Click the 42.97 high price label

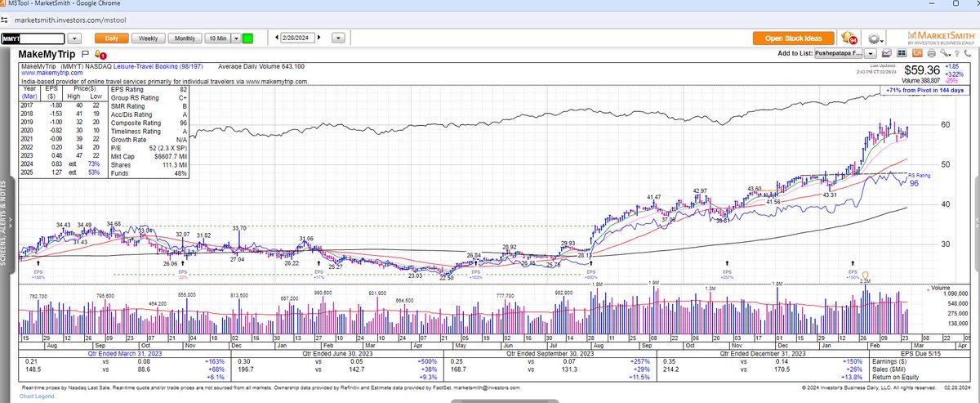coord(701,190)
